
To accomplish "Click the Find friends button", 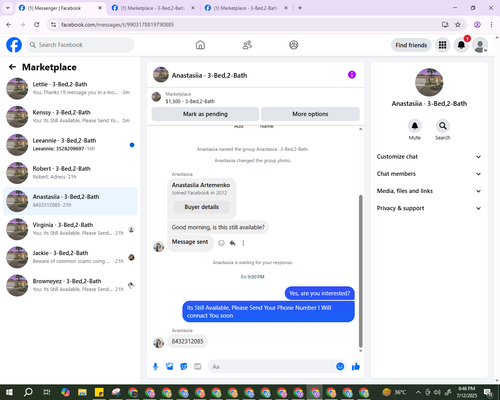I will click(411, 45).
